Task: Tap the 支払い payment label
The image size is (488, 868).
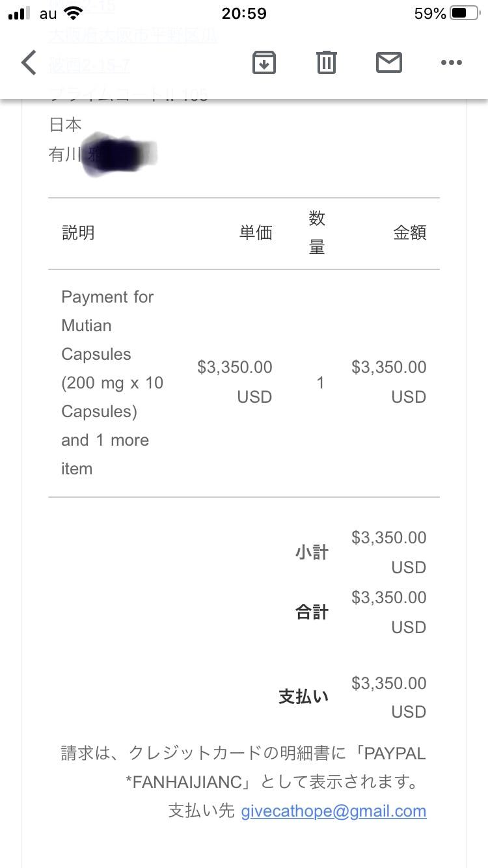Action: [304, 697]
